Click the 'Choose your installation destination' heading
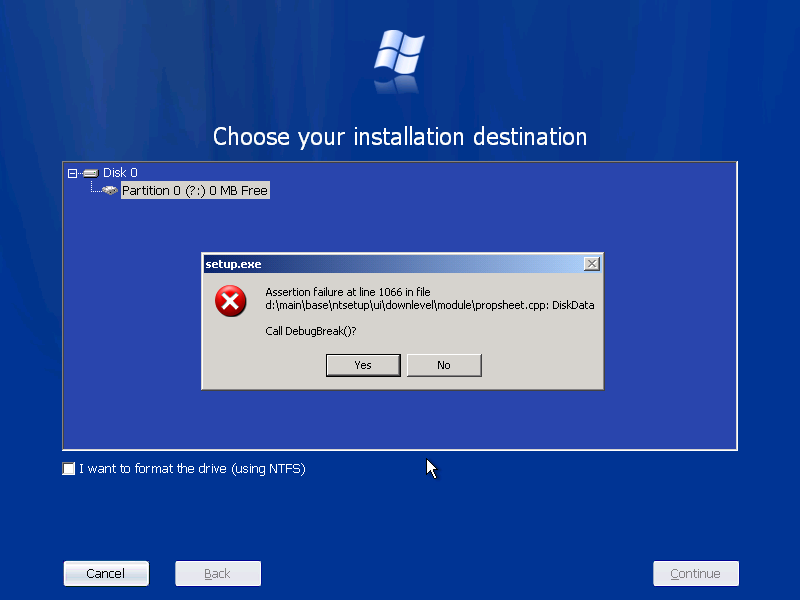 point(400,137)
